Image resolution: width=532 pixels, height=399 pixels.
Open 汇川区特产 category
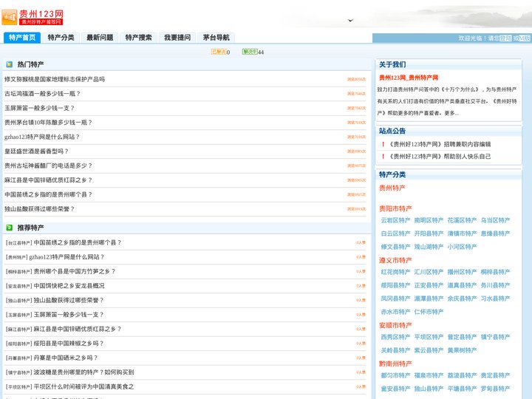tap(429, 272)
